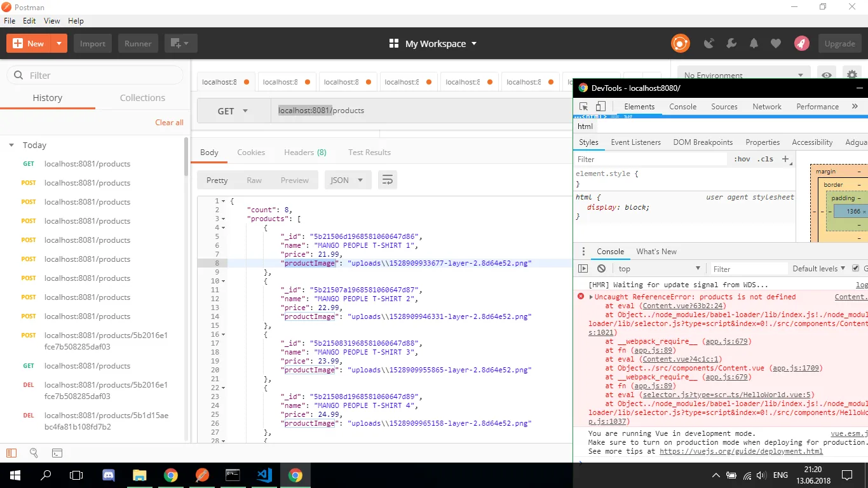868x488 pixels.
Task: Toggle the :hov element state panel
Action: tap(742, 159)
